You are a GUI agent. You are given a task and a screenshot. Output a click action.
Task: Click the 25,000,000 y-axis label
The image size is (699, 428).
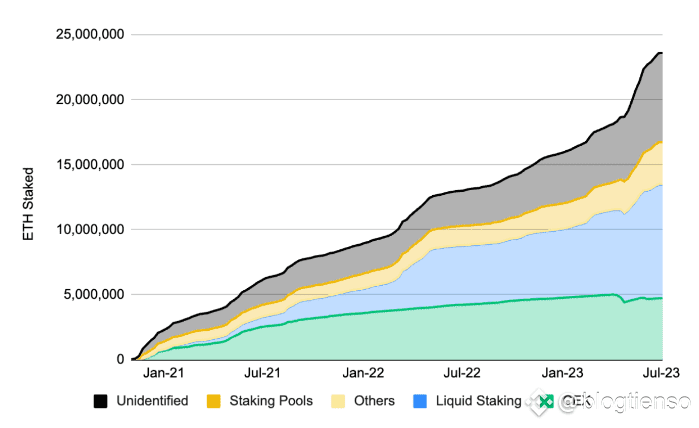coord(90,34)
